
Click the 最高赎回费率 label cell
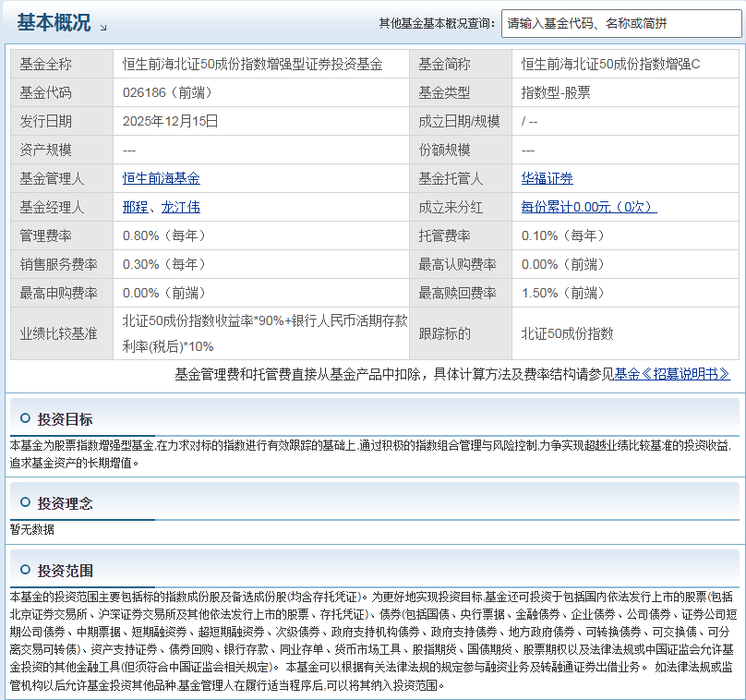461,293
